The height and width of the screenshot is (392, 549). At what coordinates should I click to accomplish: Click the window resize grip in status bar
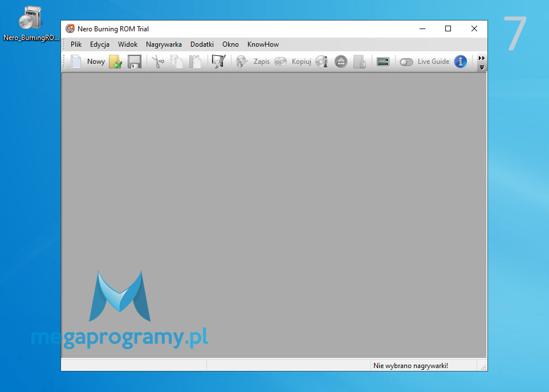point(483,367)
